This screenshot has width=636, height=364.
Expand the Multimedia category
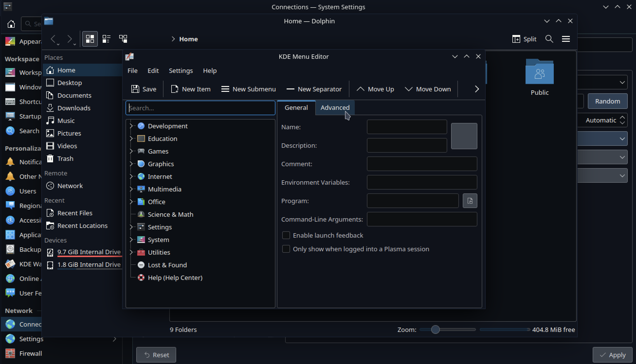point(131,189)
